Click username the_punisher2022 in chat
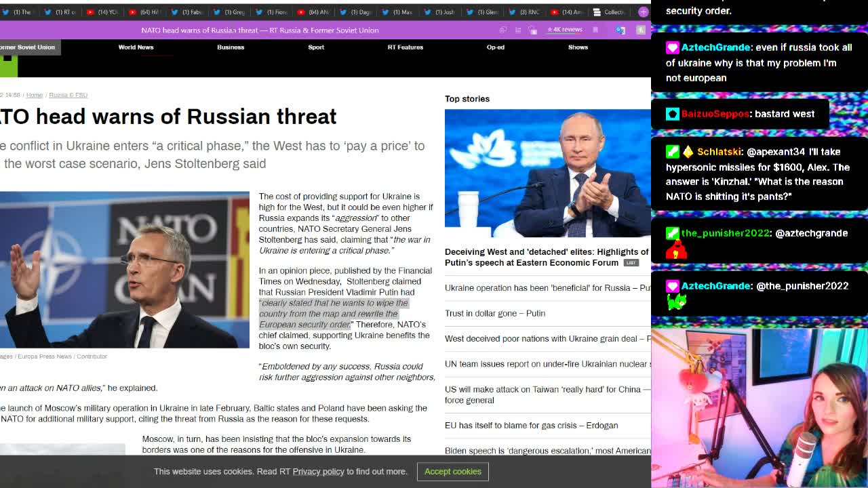This screenshot has height=488, width=868. [x=726, y=233]
